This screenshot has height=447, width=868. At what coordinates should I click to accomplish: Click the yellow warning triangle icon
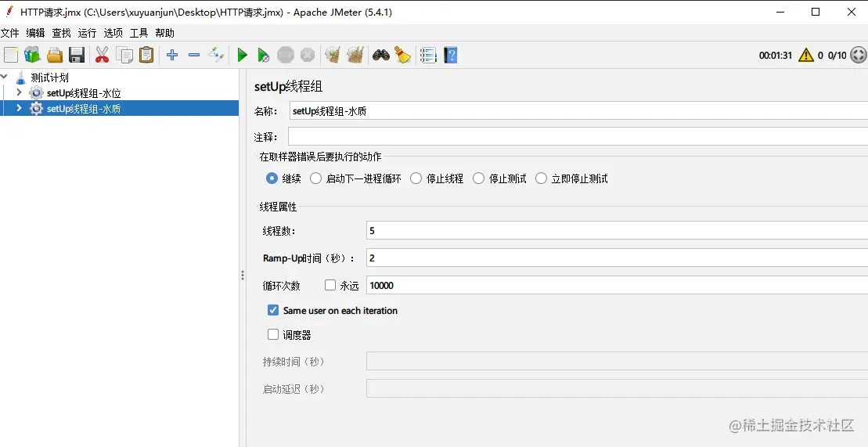[x=806, y=55]
